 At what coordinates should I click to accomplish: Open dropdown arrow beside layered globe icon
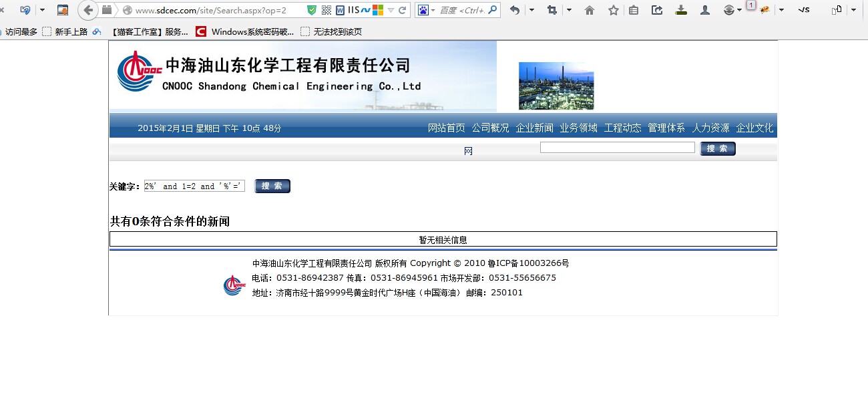click(740, 11)
